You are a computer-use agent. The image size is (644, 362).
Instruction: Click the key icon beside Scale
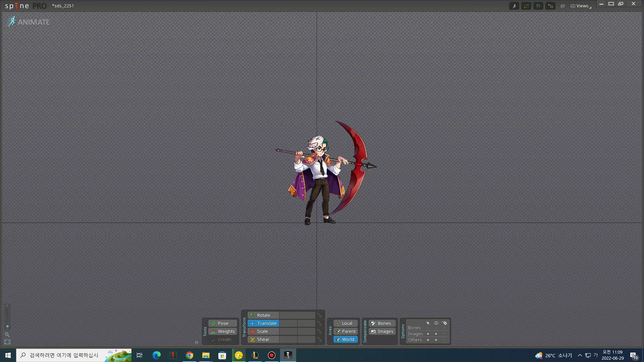pyautogui.click(x=320, y=331)
